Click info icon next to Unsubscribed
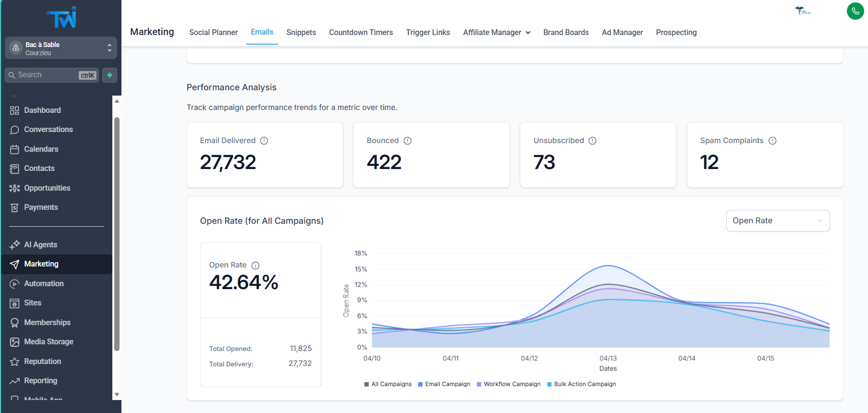The height and width of the screenshot is (413, 868). pyautogui.click(x=592, y=141)
